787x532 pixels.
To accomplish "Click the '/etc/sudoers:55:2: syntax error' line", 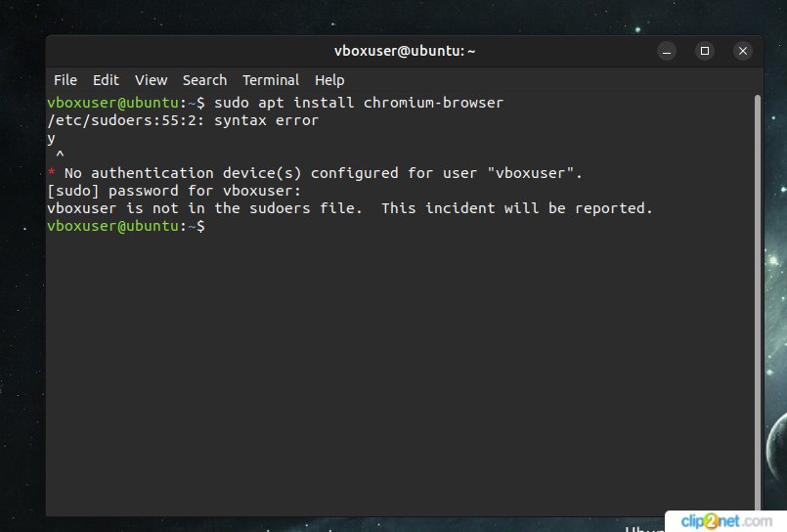I will [183, 120].
